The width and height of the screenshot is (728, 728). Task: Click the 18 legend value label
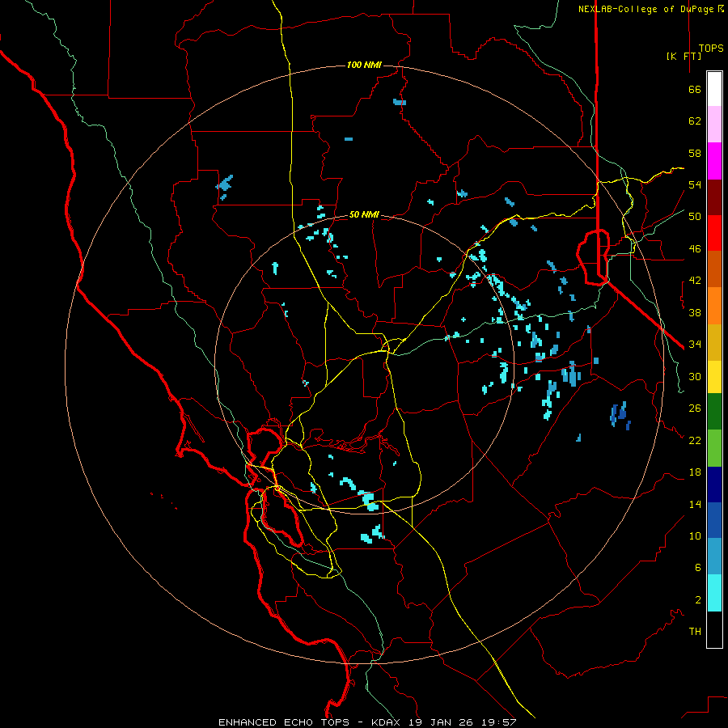(695, 472)
